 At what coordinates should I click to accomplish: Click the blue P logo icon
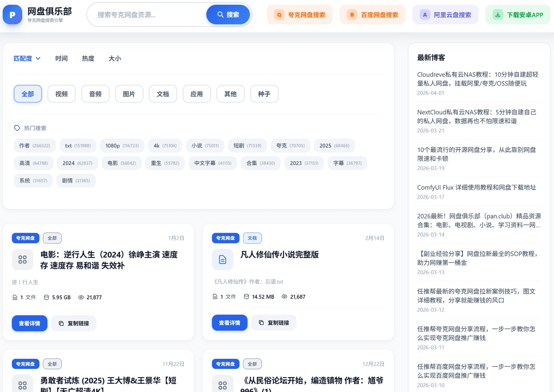point(12,15)
